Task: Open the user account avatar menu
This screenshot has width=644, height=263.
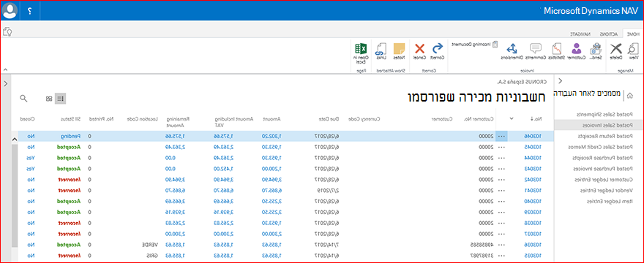Action: click(10, 10)
